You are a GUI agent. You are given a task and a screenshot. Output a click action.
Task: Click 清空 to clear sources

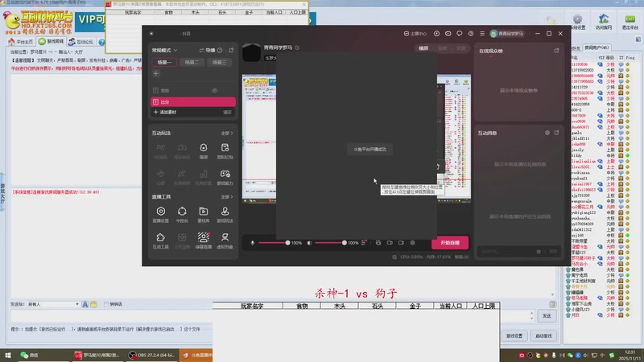227,112
